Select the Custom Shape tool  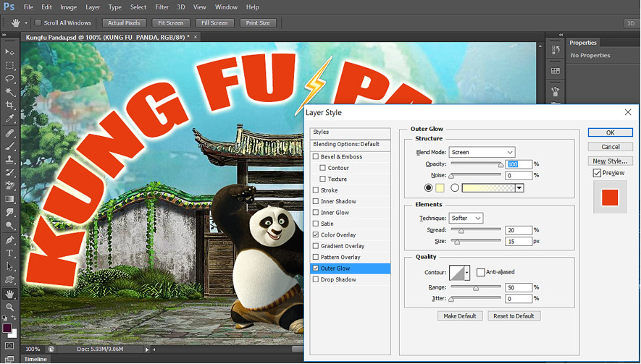coord(9,279)
